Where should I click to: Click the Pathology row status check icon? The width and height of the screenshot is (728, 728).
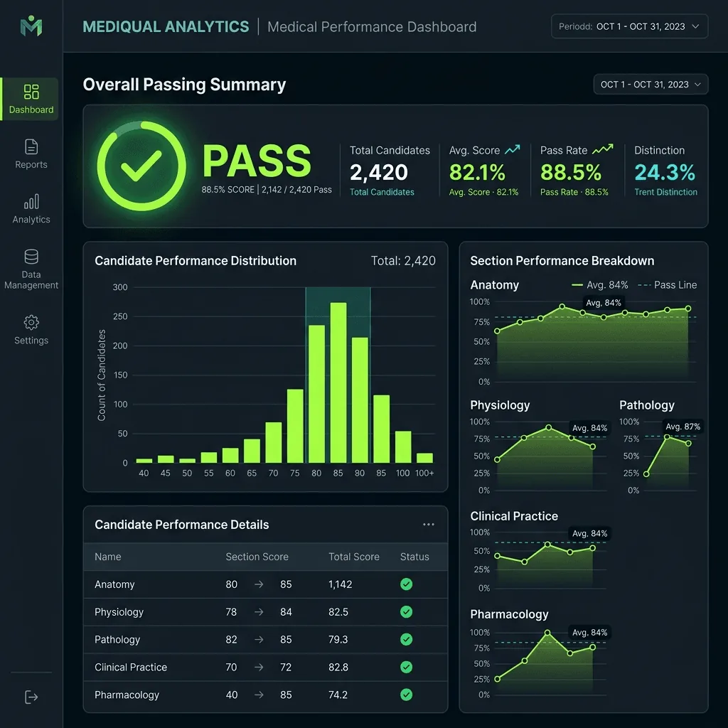pyautogui.click(x=406, y=639)
